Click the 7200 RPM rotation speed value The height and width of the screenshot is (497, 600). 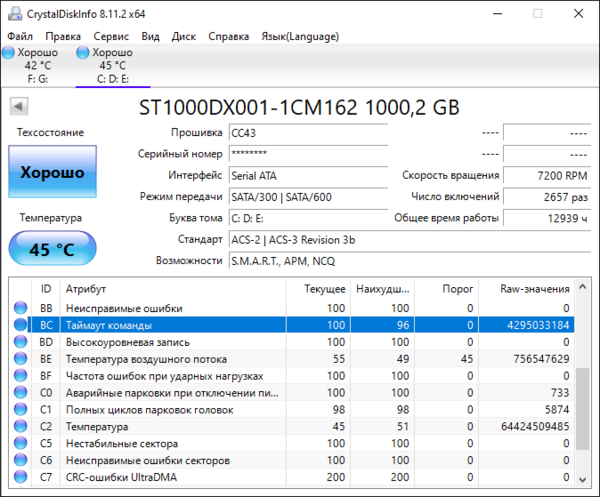(547, 176)
